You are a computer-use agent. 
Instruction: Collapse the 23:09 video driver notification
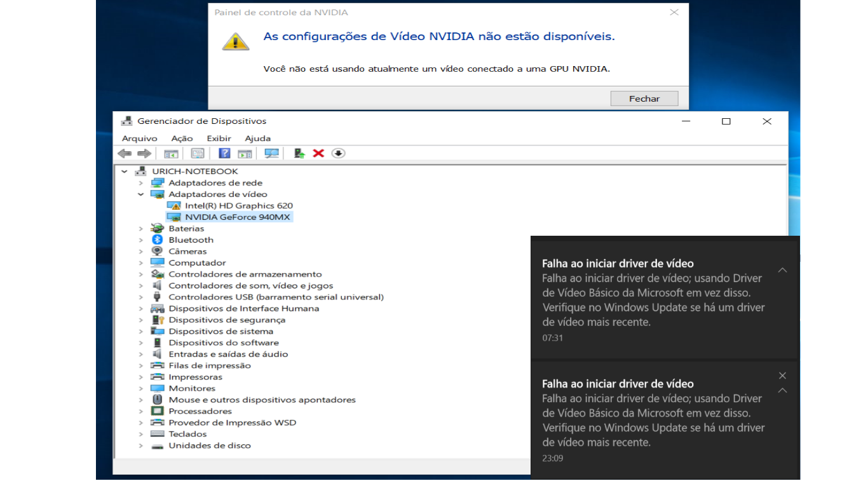pyautogui.click(x=782, y=390)
